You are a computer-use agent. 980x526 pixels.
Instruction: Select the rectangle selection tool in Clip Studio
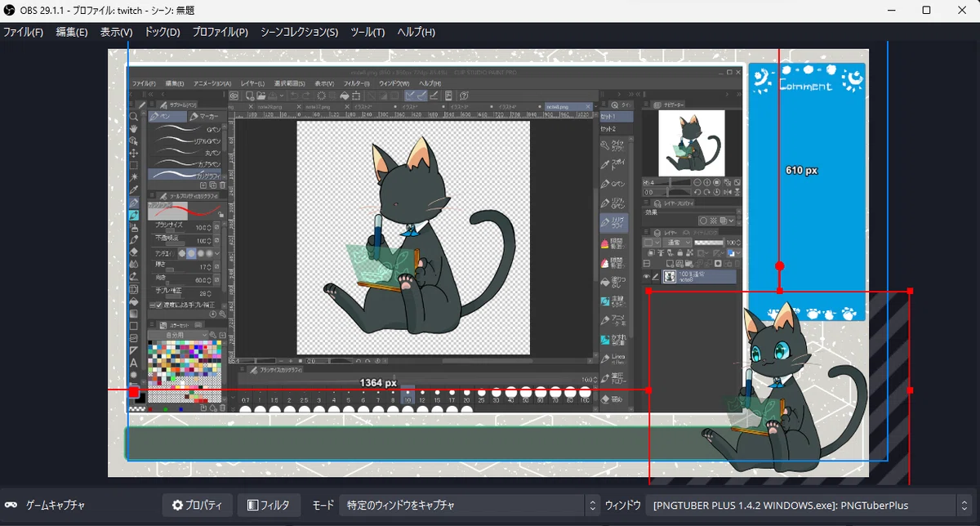click(x=134, y=165)
